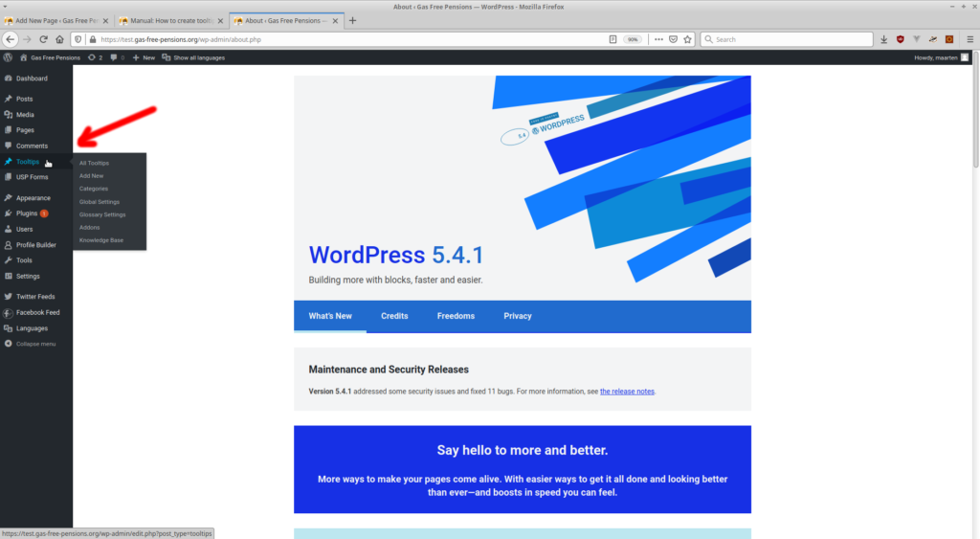Open the Firefox hamburger menu

pos(970,39)
